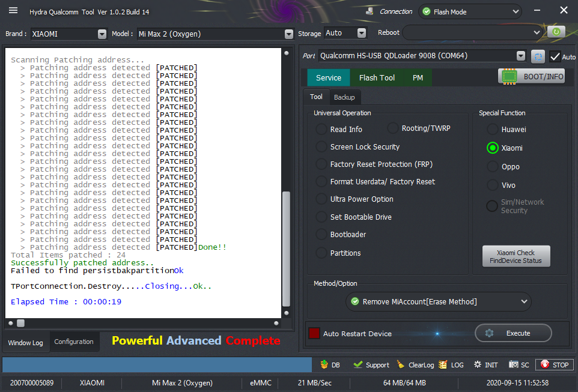The height and width of the screenshot is (392, 578).
Task: Select Huawei special function radio
Action: (x=493, y=129)
